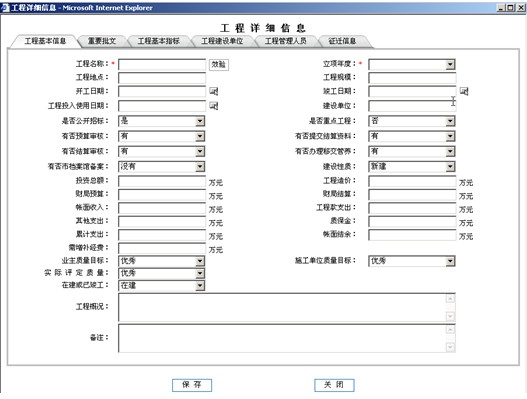This screenshot has height=399, width=527.
Task: Click 备注 scrollbar up arrow
Action: [x=450, y=330]
